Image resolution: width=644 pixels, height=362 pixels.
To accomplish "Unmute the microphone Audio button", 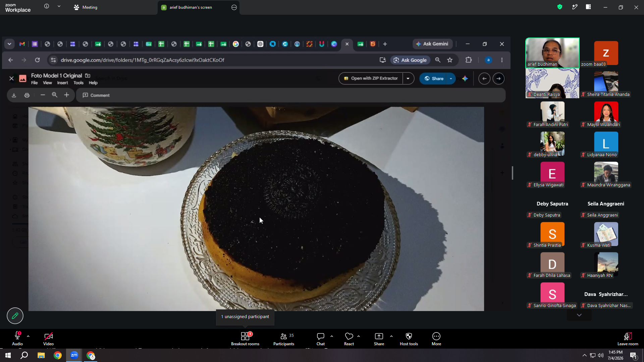I will click(17, 339).
